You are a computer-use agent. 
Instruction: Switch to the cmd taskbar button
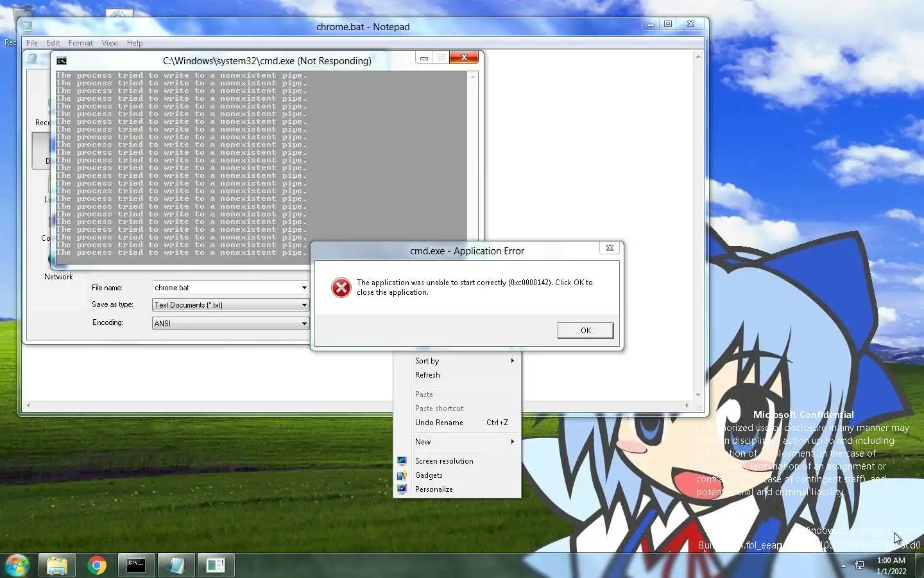[136, 565]
